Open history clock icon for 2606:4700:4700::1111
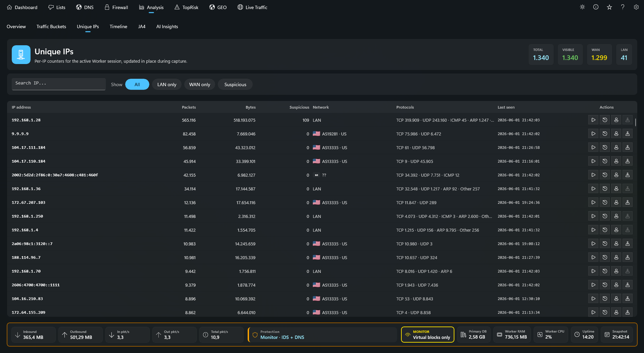This screenshot has width=644, height=353. [605, 285]
